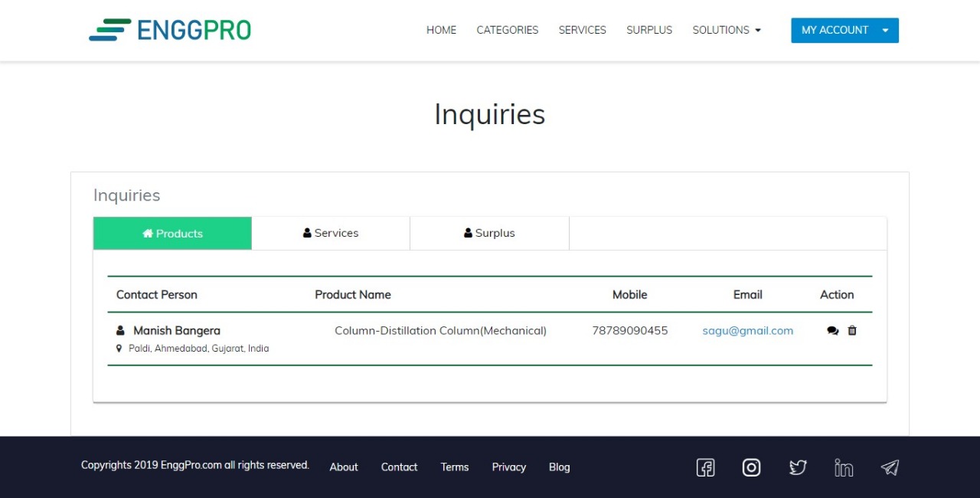This screenshot has height=498, width=980.
Task: Open the Instagram icon in footer
Action: (x=751, y=467)
